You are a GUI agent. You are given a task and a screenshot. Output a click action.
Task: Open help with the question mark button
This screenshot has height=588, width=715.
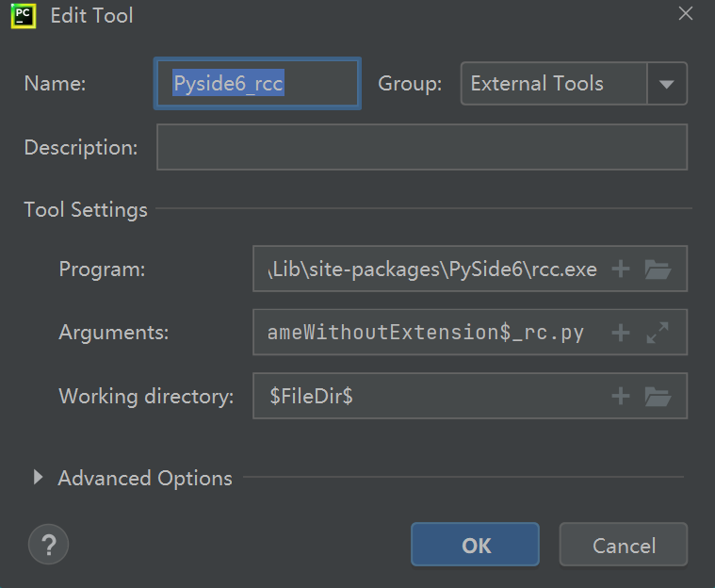(48, 545)
